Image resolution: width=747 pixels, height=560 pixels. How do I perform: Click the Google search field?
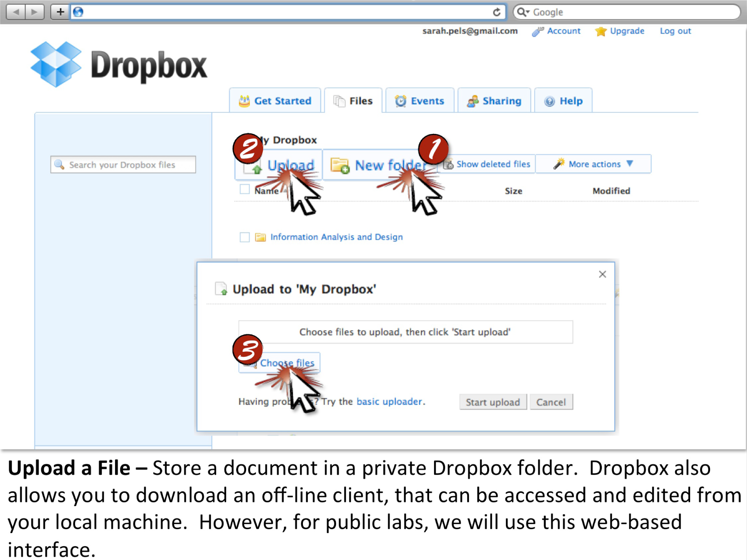point(627,12)
